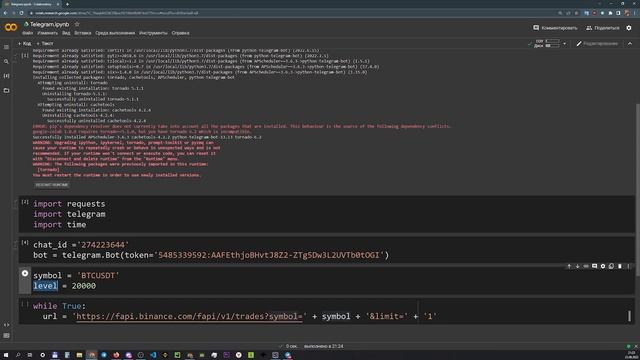Move the selected cell up
The image size is (640, 360).
pos(569,266)
